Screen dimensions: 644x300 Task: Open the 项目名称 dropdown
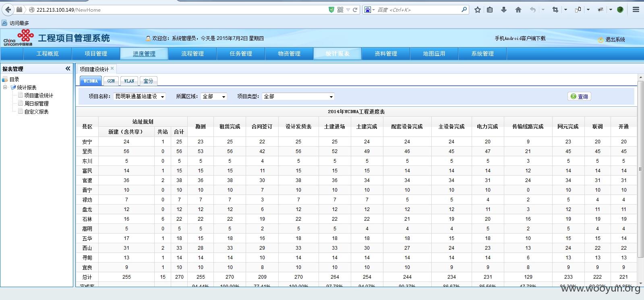(139, 97)
